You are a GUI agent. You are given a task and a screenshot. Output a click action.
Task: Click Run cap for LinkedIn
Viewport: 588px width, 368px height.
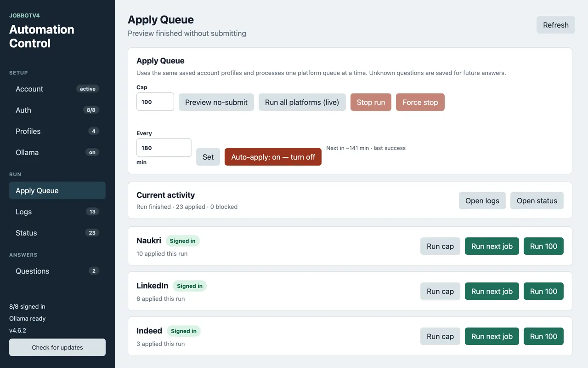pos(440,291)
